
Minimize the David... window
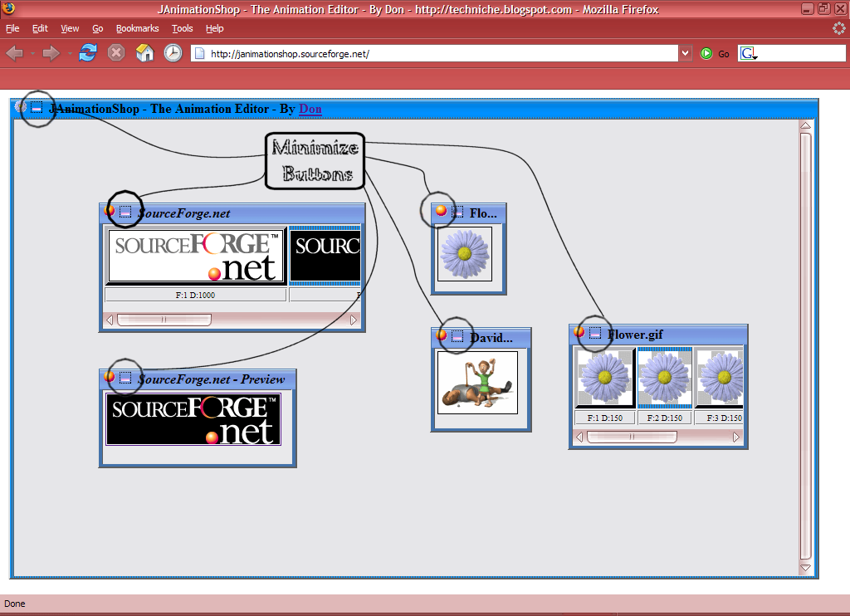pos(457,336)
